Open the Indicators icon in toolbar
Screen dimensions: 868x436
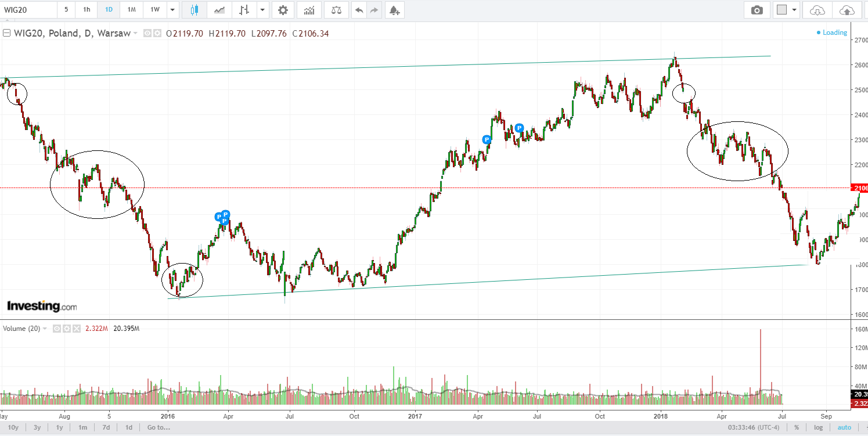309,10
